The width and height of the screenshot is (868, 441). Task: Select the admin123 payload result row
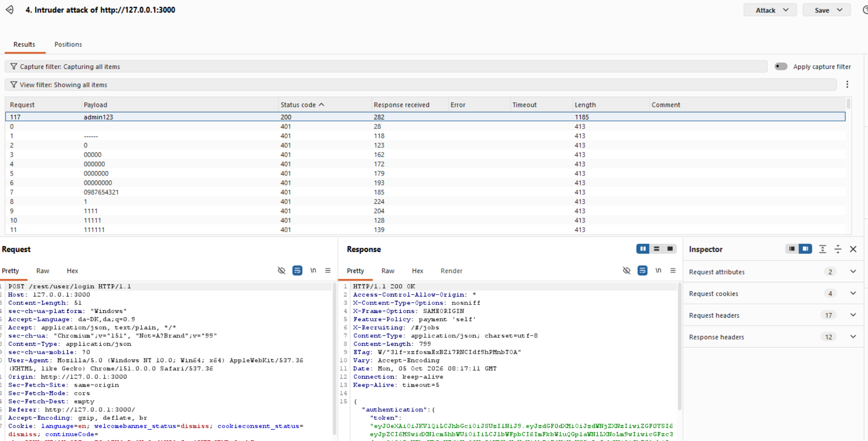(425, 117)
